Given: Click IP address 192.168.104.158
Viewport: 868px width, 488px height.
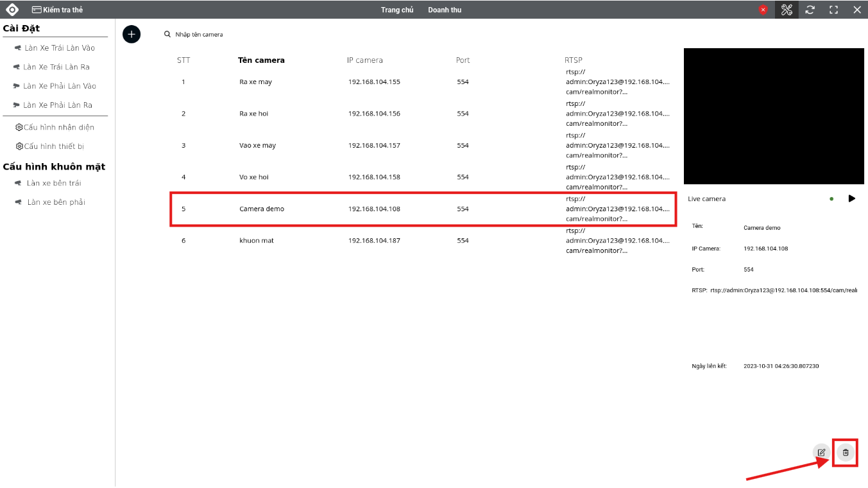Looking at the screenshot, I should pos(374,177).
